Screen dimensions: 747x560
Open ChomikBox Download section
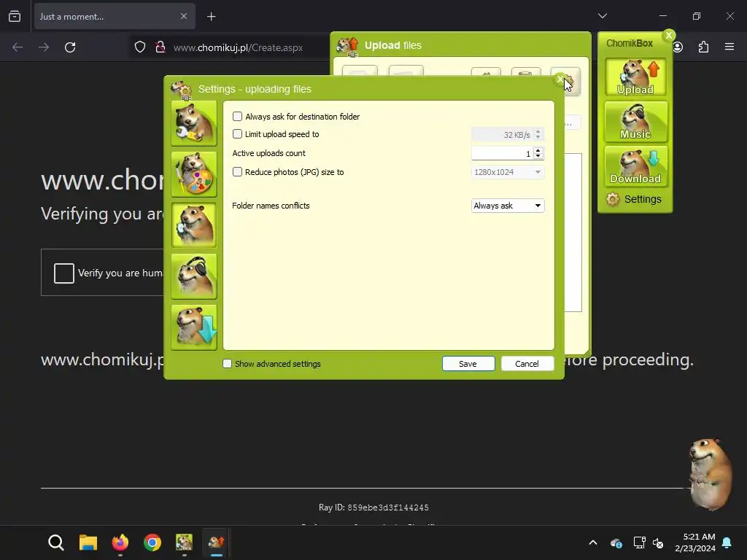click(635, 166)
